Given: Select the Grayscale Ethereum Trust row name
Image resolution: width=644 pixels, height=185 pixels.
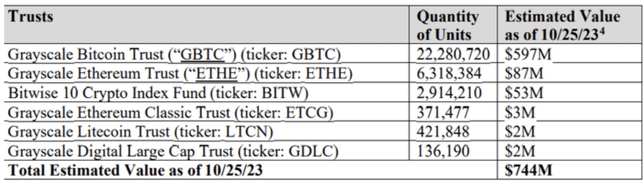Looking at the screenshot, I should tap(180, 74).
